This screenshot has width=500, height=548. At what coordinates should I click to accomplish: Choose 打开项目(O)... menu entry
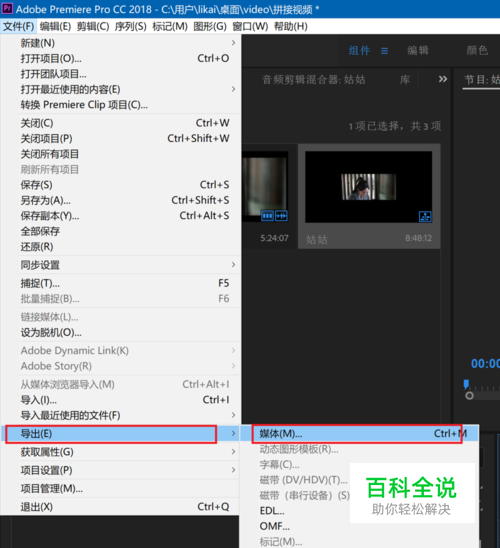[121, 58]
